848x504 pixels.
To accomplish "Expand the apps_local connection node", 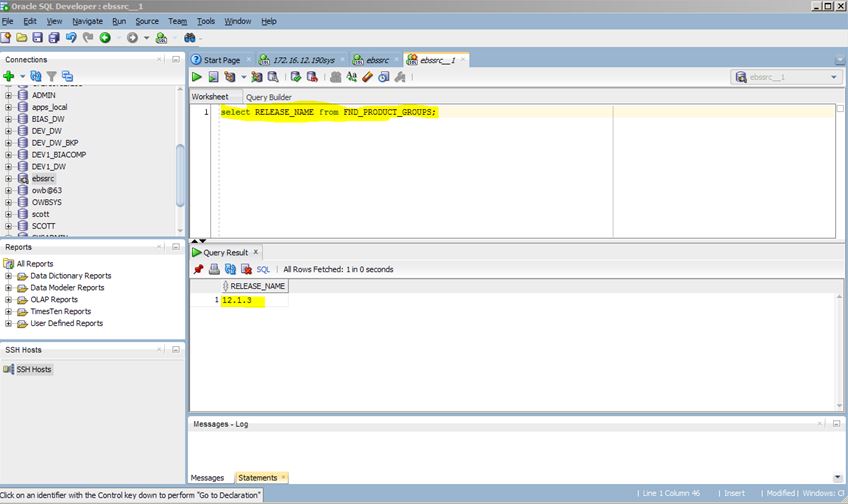I will [x=8, y=107].
